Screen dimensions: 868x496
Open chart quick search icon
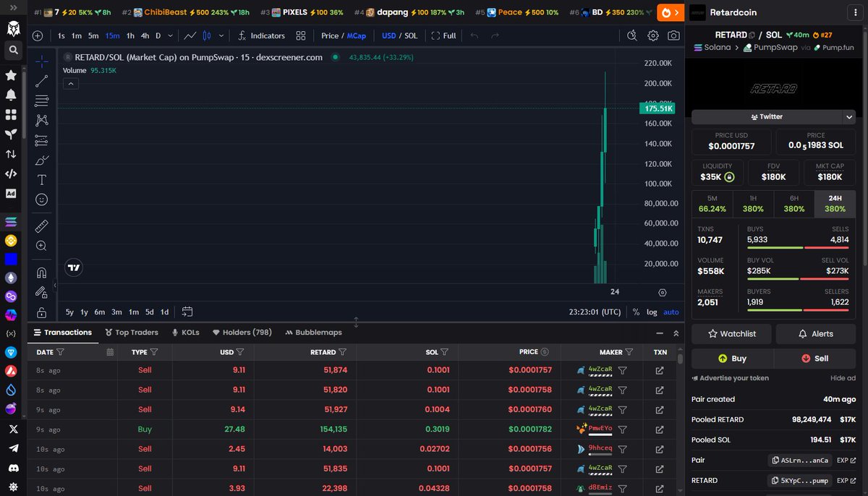tap(632, 35)
